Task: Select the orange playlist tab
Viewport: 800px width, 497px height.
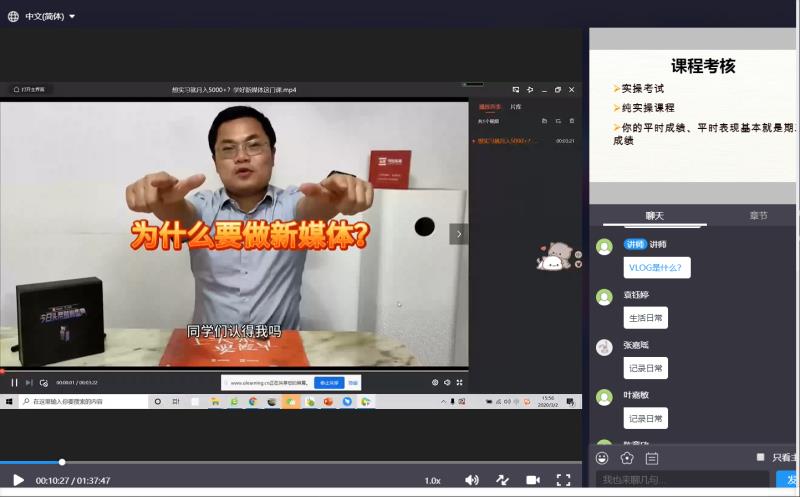Action: tap(490, 107)
